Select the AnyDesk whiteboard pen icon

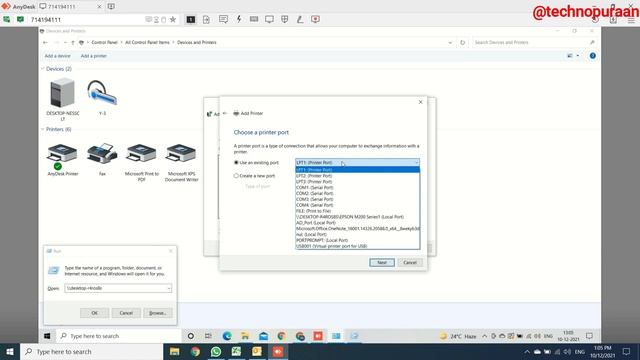(x=300, y=19)
